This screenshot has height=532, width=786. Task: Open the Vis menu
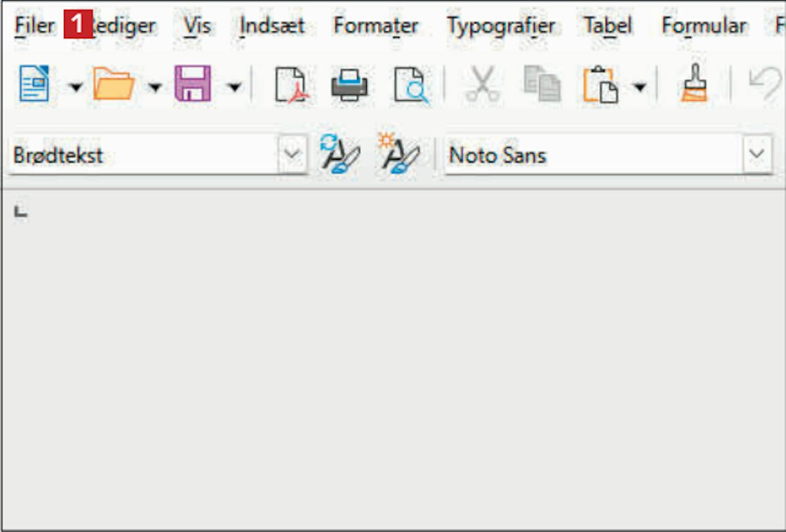tap(197, 25)
